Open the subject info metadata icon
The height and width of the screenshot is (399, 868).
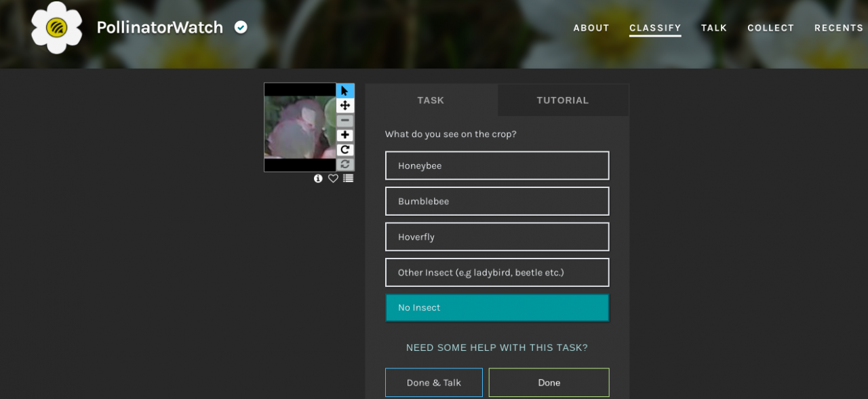click(318, 178)
